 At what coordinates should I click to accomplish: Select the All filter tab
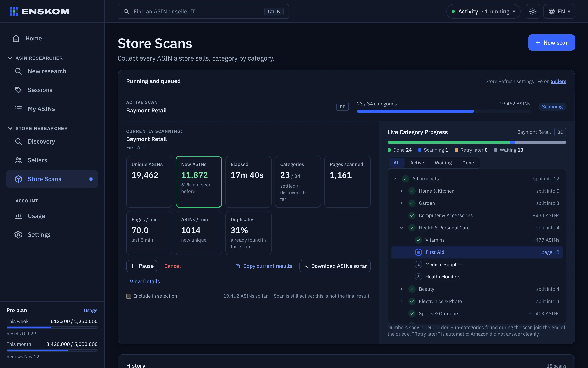click(x=396, y=163)
